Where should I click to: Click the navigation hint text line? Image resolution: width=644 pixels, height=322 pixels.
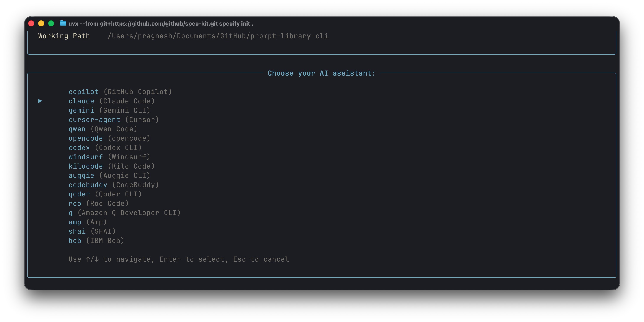coord(179,259)
